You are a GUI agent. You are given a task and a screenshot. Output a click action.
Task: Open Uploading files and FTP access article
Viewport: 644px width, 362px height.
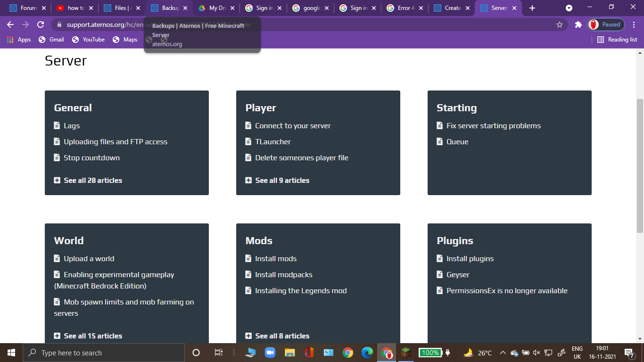[x=116, y=142]
